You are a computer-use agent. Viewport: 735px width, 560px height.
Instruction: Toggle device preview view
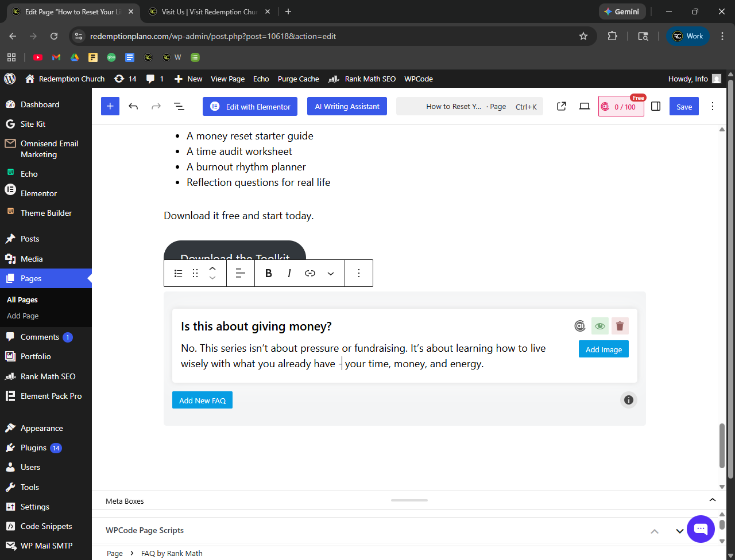(585, 107)
